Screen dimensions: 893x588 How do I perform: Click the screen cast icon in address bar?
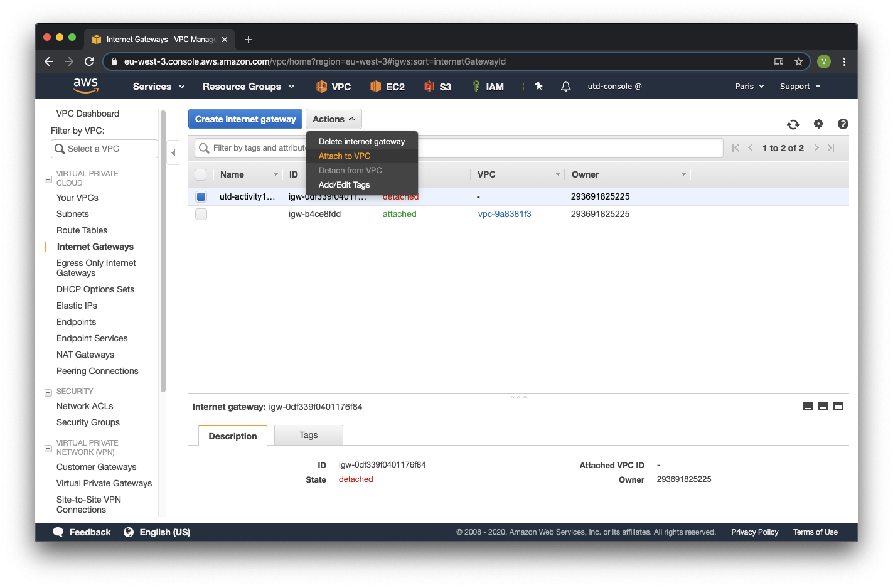tap(778, 61)
